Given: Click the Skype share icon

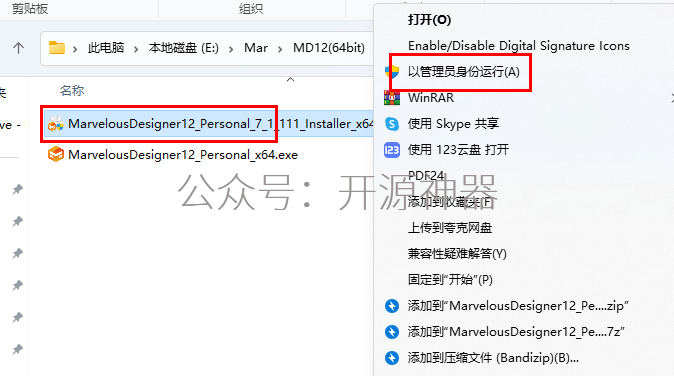Looking at the screenshot, I should [392, 124].
